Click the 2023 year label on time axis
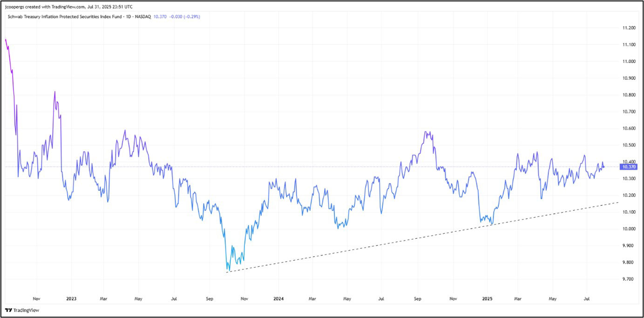The height and width of the screenshot is (318, 644). (x=71, y=298)
